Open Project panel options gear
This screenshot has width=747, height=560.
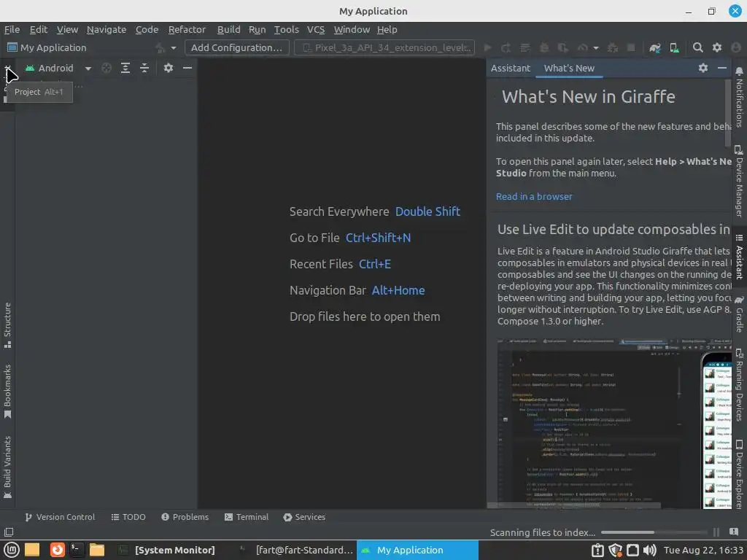click(169, 68)
